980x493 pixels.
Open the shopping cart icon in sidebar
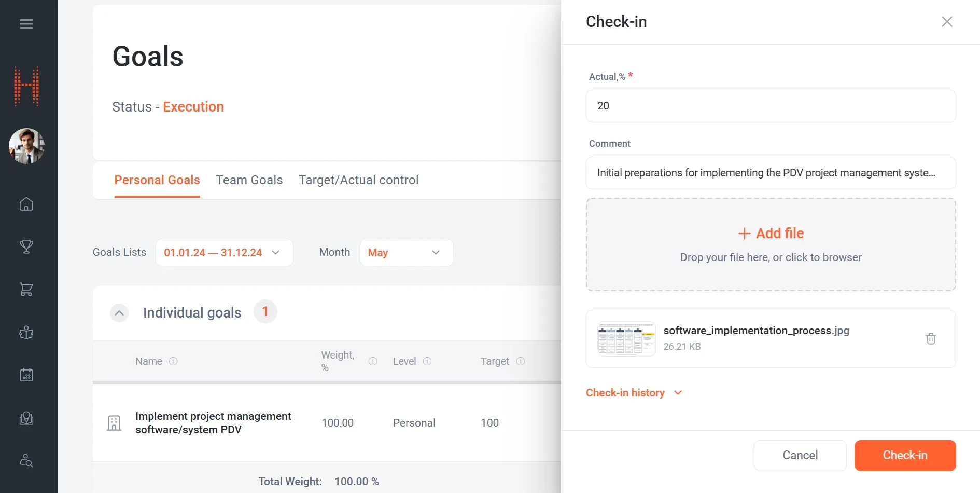point(26,290)
